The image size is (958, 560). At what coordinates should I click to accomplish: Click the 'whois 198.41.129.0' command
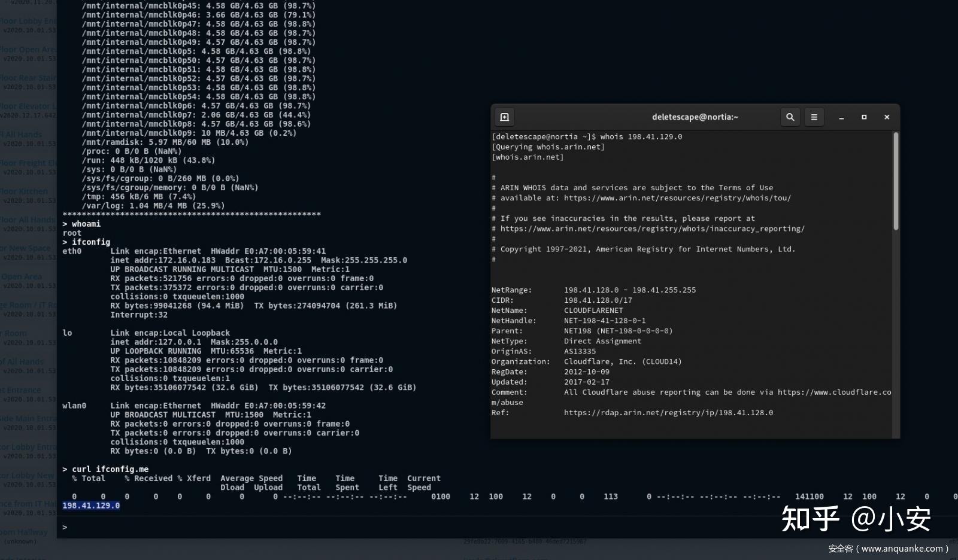coord(641,136)
